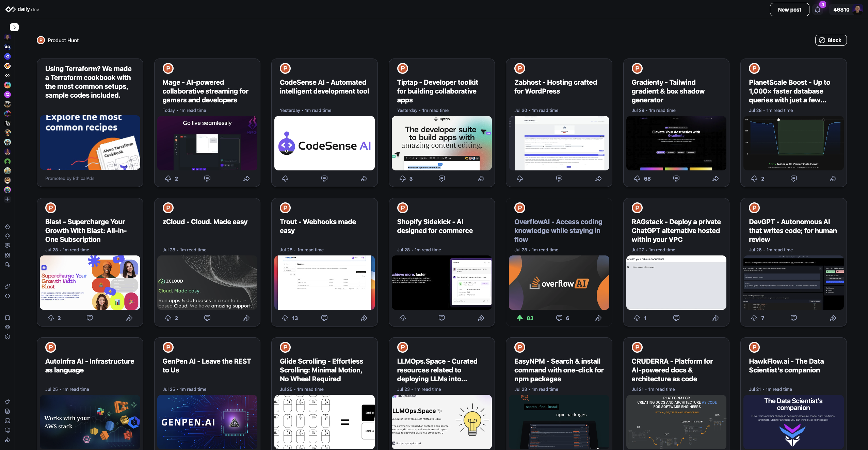The width and height of the screenshot is (868, 450).
Task: Click HawkFlow.ai Data Scientist's companion thumbnail
Action: pyautogui.click(x=793, y=422)
